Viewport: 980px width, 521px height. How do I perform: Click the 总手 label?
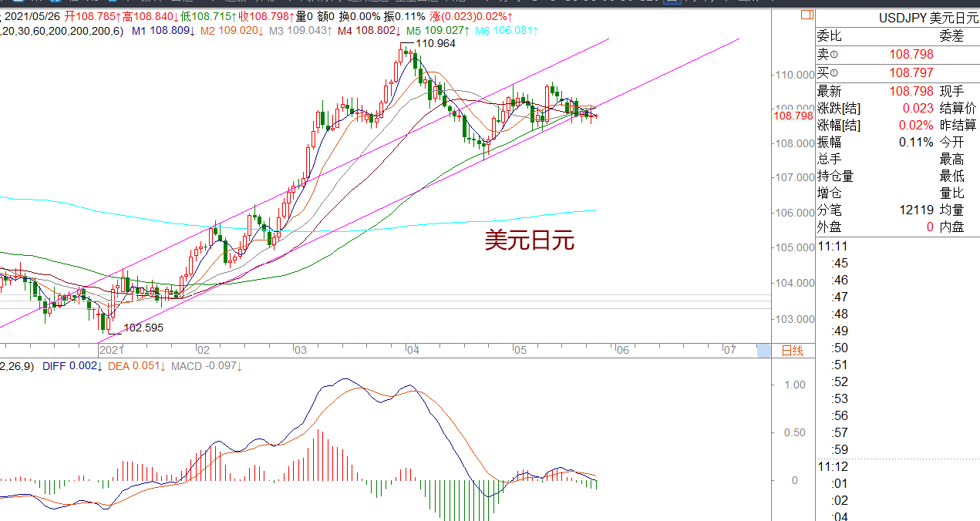830,159
